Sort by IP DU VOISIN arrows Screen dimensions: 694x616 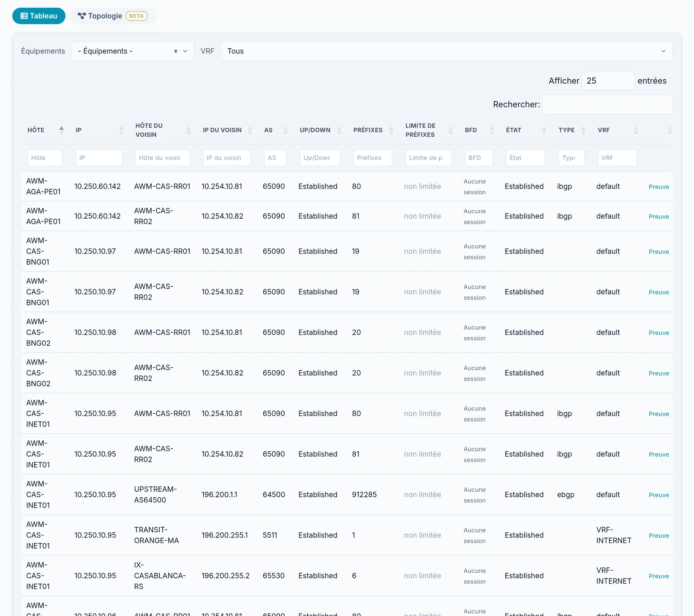pyautogui.click(x=250, y=130)
